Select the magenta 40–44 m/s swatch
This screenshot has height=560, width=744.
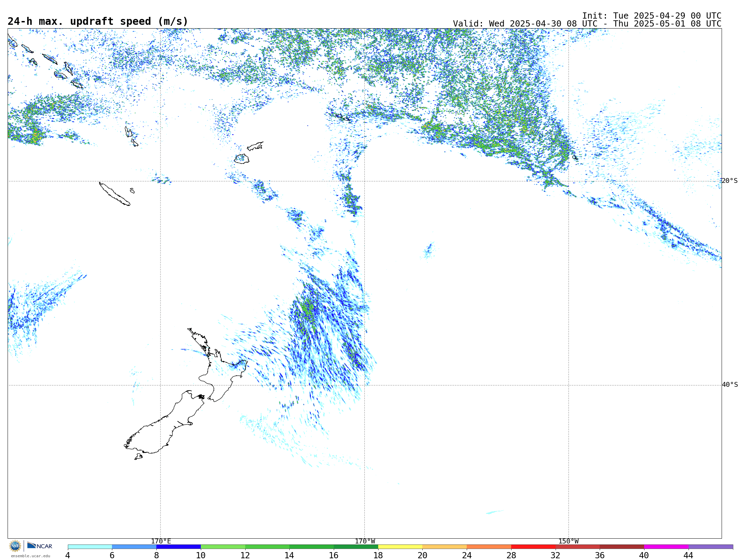[x=666, y=547]
